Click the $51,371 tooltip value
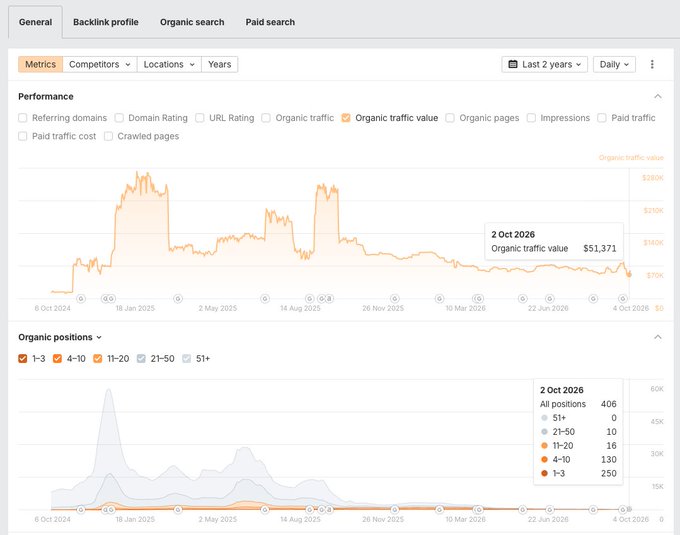This screenshot has height=535, width=680. pos(599,248)
